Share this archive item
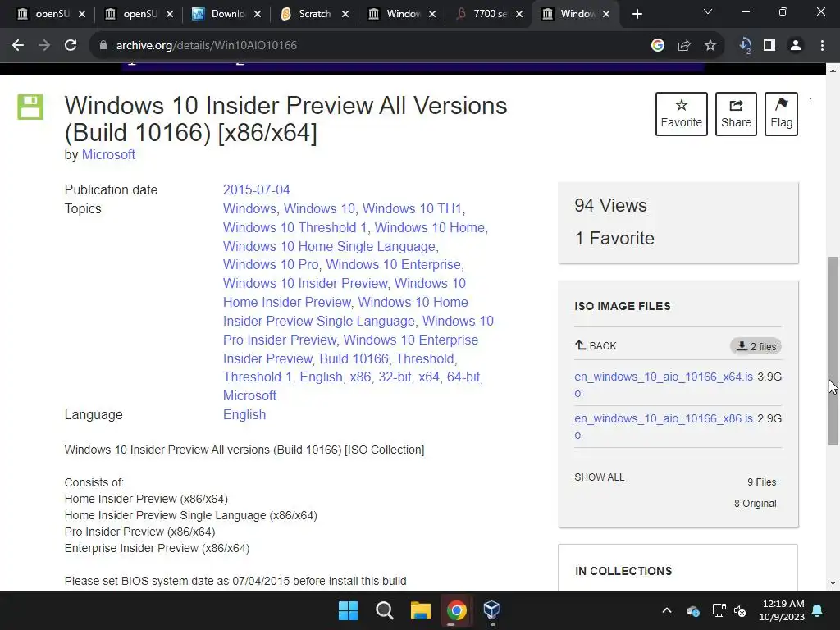Viewport: 840px width, 630px height. point(736,113)
